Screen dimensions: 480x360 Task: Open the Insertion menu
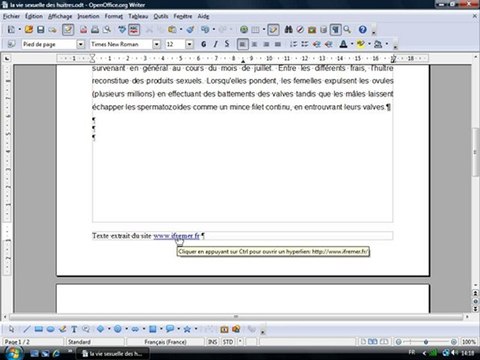pyautogui.click(x=88, y=16)
